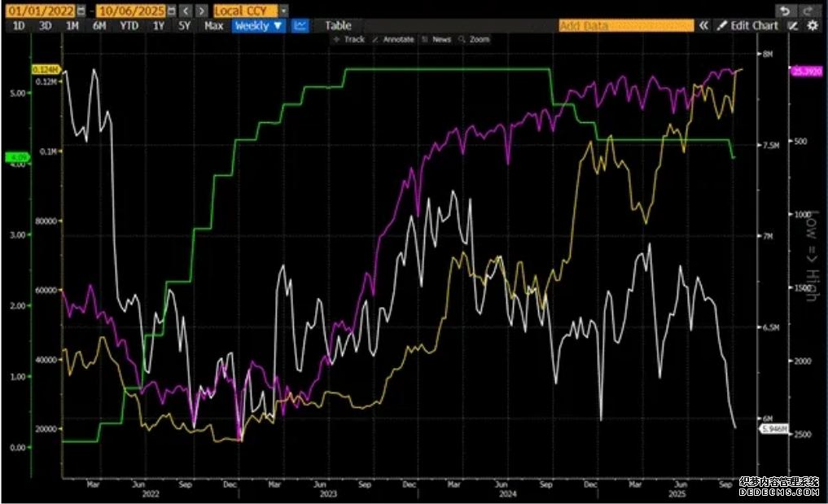Click the 2022 year label on time axis
The image size is (828, 504).
point(150,494)
